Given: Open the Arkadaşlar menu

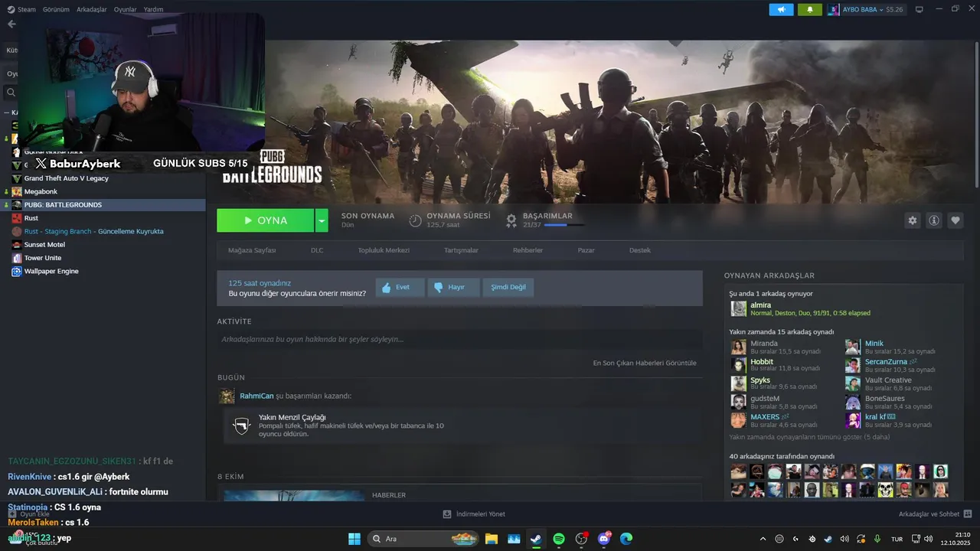Looking at the screenshot, I should click(x=92, y=9).
